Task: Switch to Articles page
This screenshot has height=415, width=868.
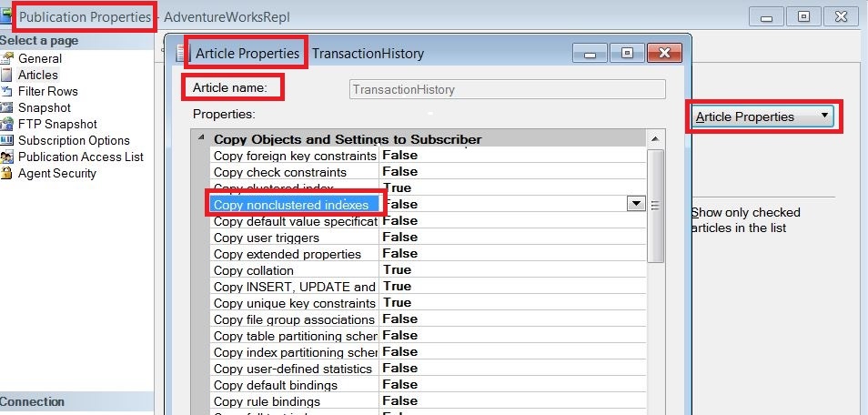Action: click(x=37, y=75)
